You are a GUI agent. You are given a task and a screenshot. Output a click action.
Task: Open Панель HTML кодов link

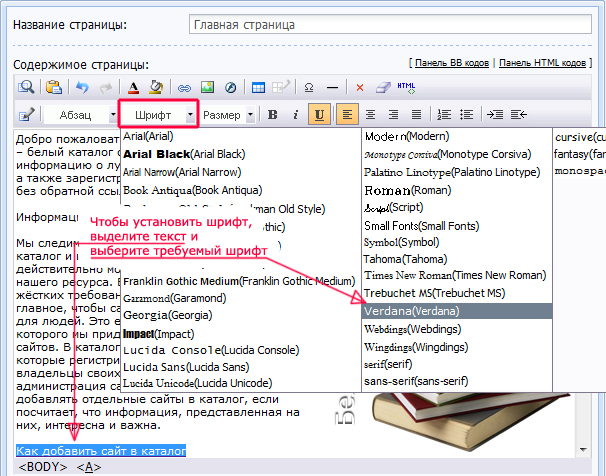[543, 63]
